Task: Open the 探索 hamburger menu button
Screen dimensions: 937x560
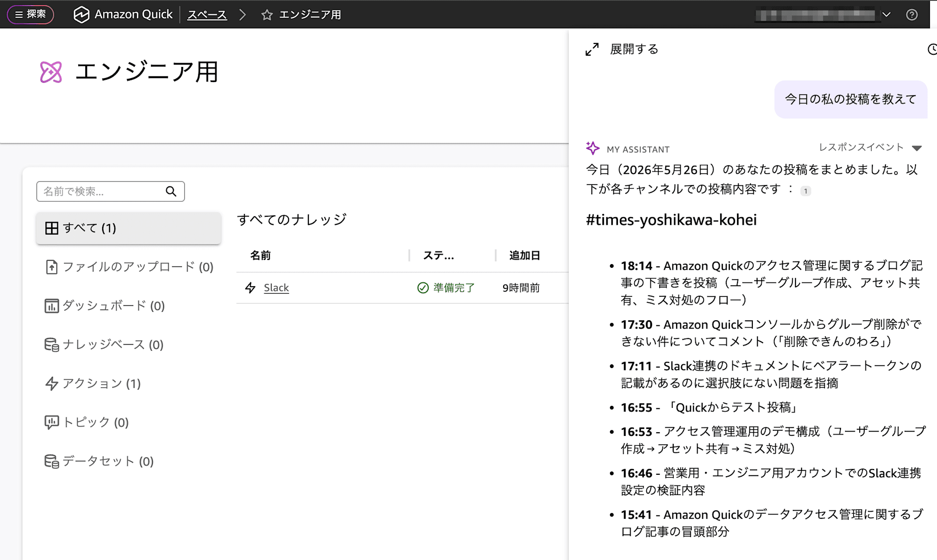Action: pyautogui.click(x=30, y=15)
